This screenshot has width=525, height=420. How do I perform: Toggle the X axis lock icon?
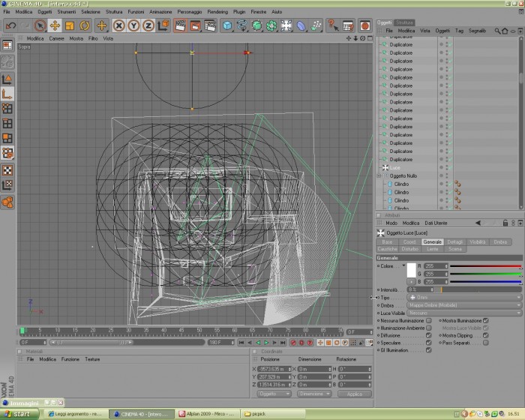[118, 25]
